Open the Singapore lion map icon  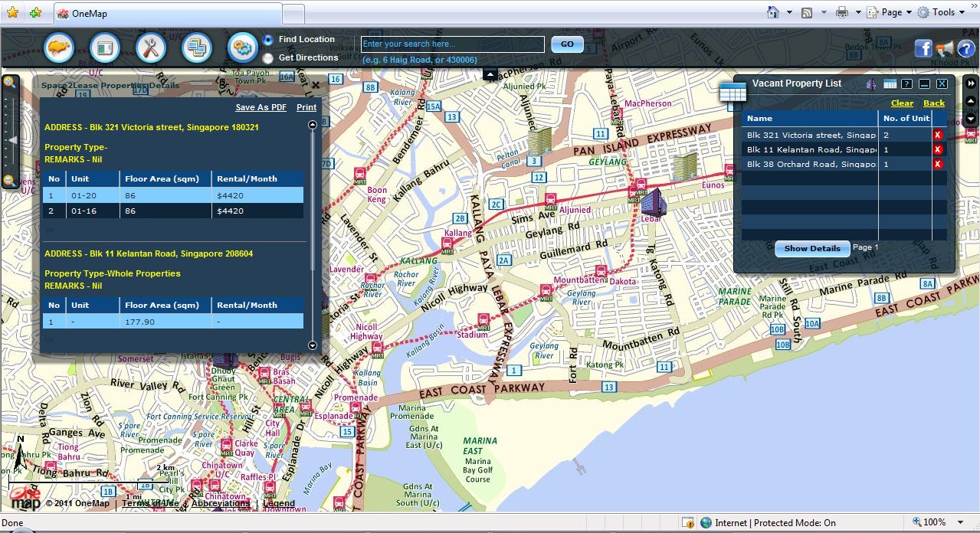click(x=59, y=47)
